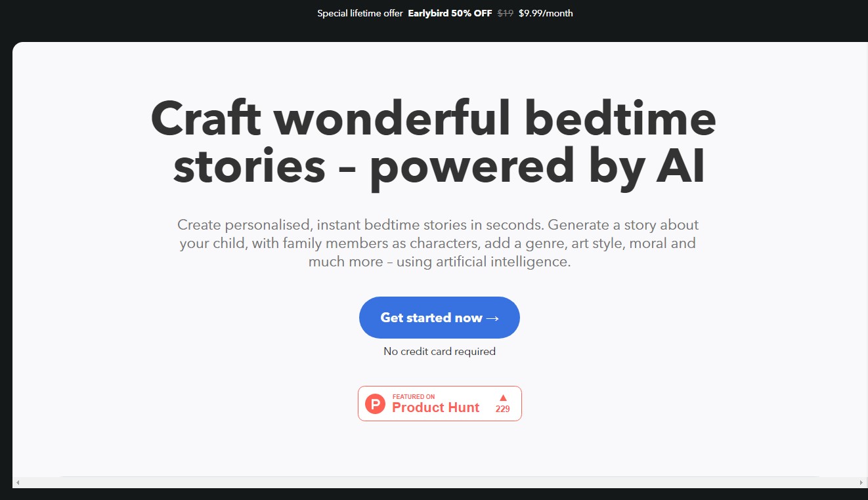Image resolution: width=868 pixels, height=500 pixels.
Task: Open the Featured on Product Hunt badge
Action: click(x=440, y=404)
